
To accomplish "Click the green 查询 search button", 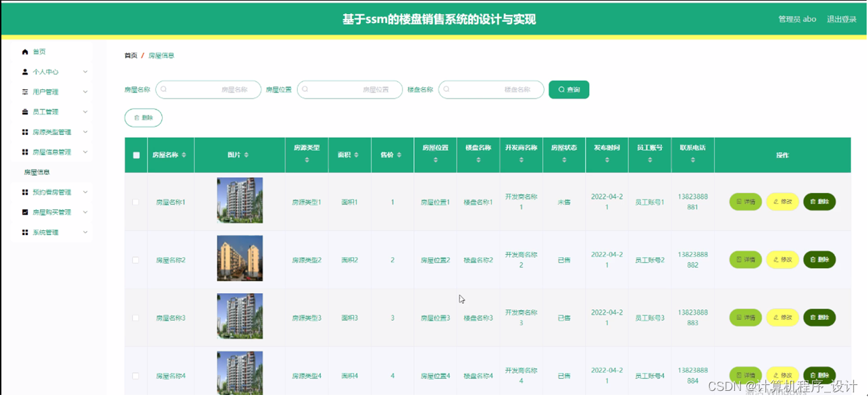I will click(x=569, y=90).
